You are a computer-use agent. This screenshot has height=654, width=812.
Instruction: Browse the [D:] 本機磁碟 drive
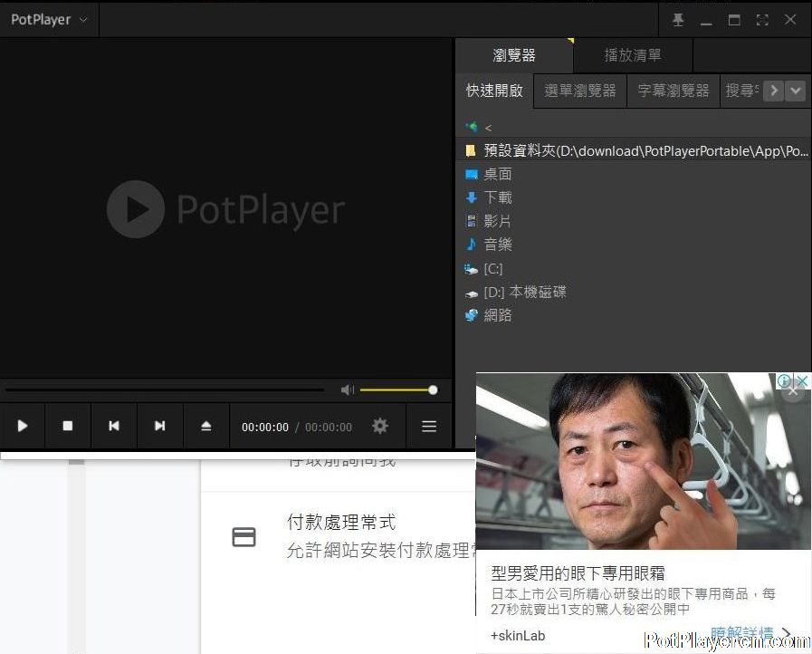[515, 293]
